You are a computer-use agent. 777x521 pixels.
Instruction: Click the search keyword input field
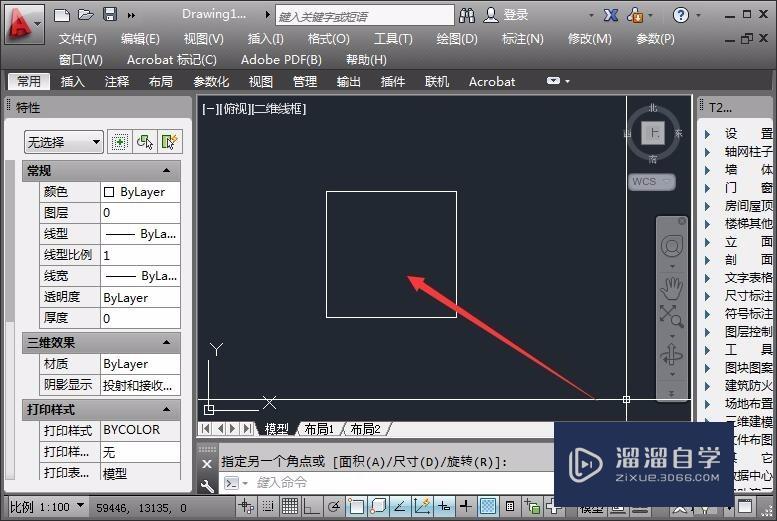pos(365,16)
